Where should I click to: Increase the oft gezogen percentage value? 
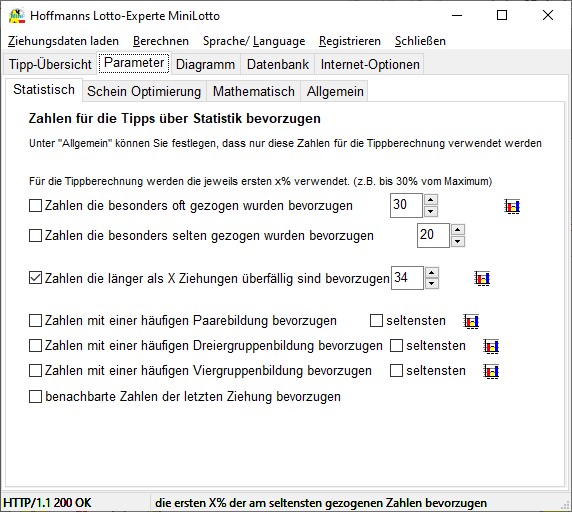[x=431, y=200]
